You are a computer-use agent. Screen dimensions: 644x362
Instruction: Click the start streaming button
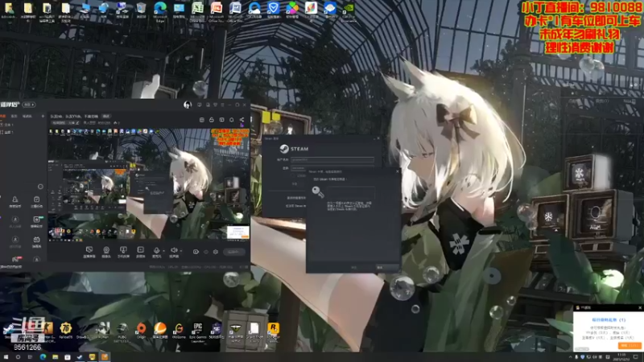coord(234,252)
